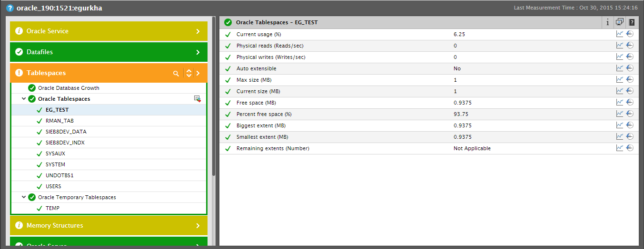Viewport: 644px width, 249px height.
Task: Show graph for Max size (MB)
Action: click(619, 79)
